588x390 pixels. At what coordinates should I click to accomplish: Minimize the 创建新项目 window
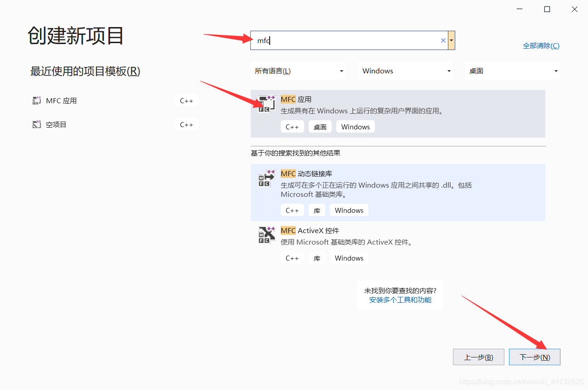click(520, 9)
